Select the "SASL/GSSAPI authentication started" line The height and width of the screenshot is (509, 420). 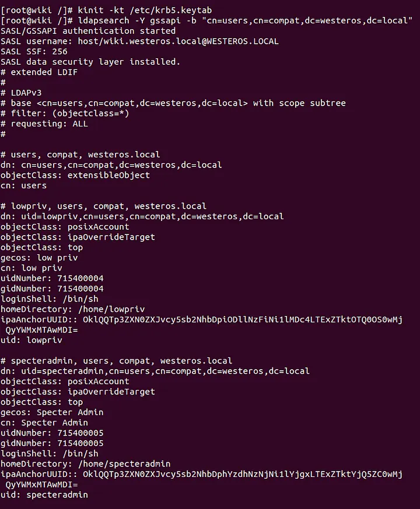point(88,31)
